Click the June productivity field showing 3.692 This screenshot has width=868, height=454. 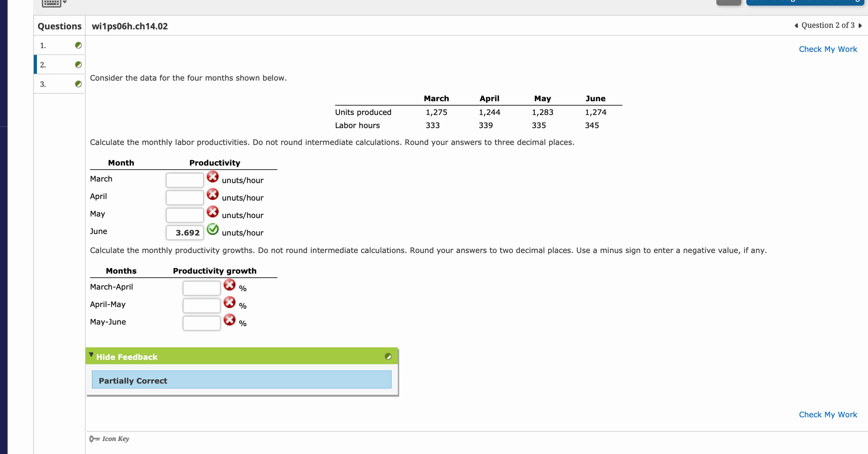pyautogui.click(x=185, y=233)
